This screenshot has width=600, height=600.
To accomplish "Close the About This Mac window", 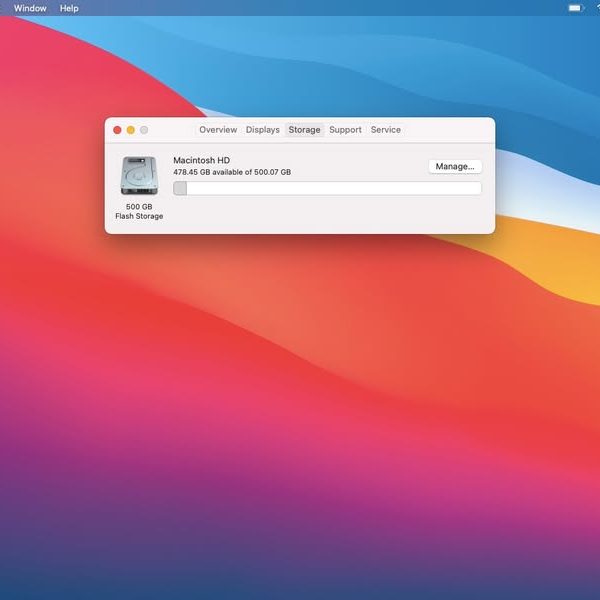I will tap(117, 130).
